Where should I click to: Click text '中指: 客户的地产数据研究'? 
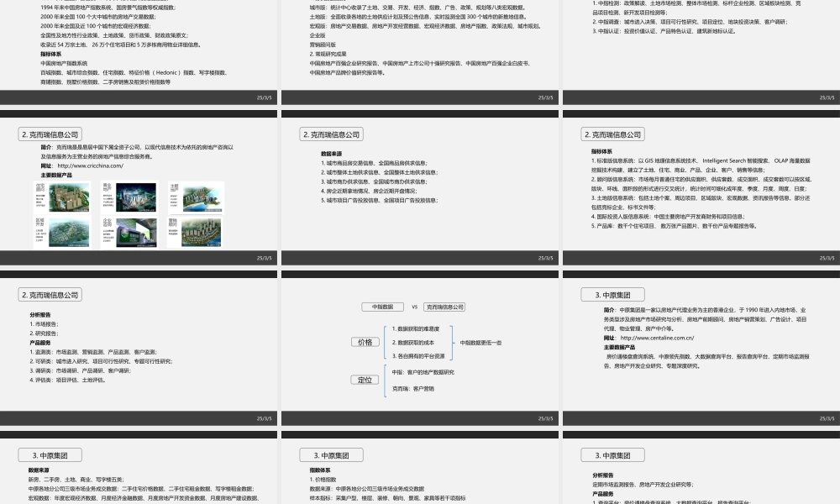[x=423, y=372]
